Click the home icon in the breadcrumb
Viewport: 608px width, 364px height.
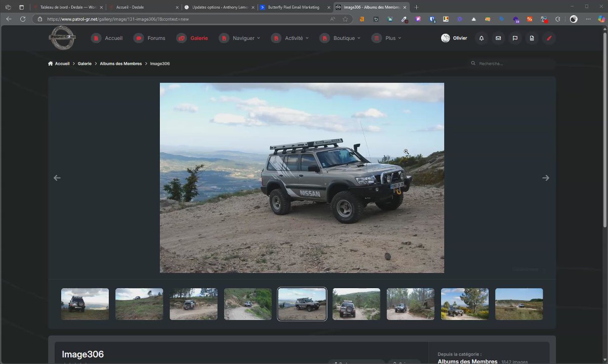pyautogui.click(x=51, y=64)
